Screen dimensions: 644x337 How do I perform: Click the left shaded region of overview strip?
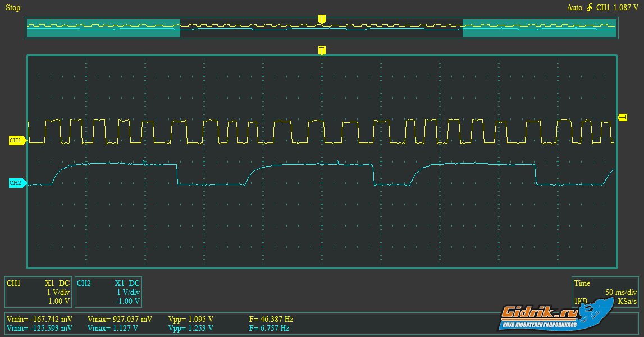(103, 28)
